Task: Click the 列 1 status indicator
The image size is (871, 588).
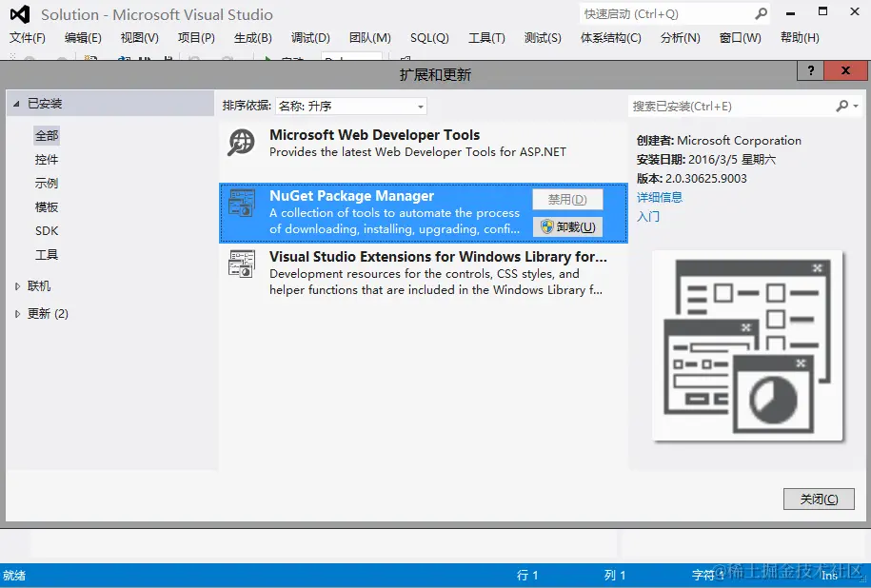Action: pos(615,576)
